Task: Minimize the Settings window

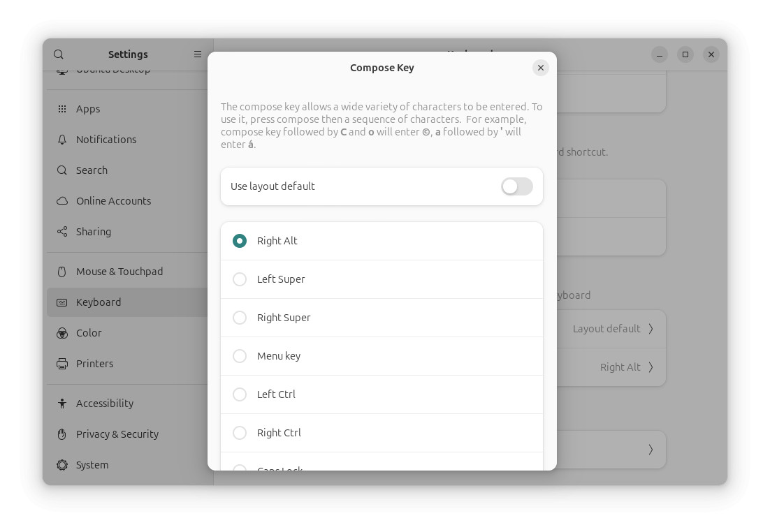Action: point(660,54)
